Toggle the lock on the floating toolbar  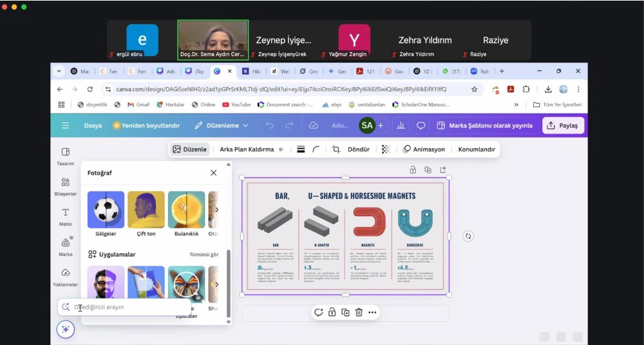332,312
